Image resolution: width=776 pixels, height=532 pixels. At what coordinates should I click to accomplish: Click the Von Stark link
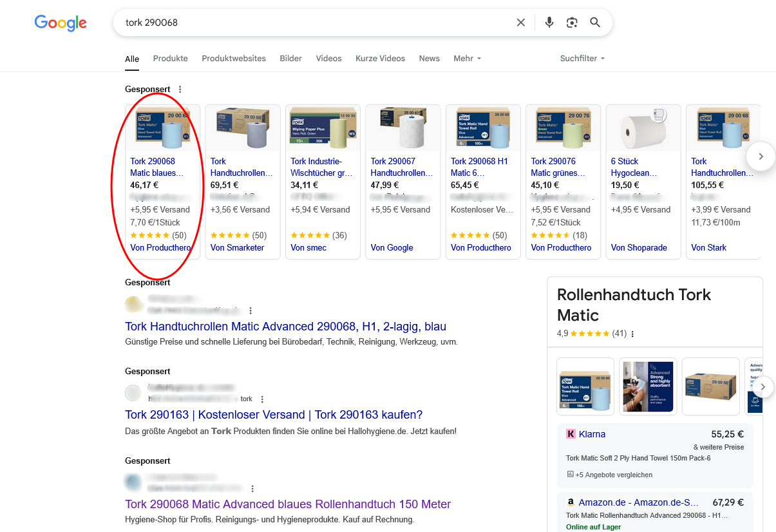coord(708,248)
